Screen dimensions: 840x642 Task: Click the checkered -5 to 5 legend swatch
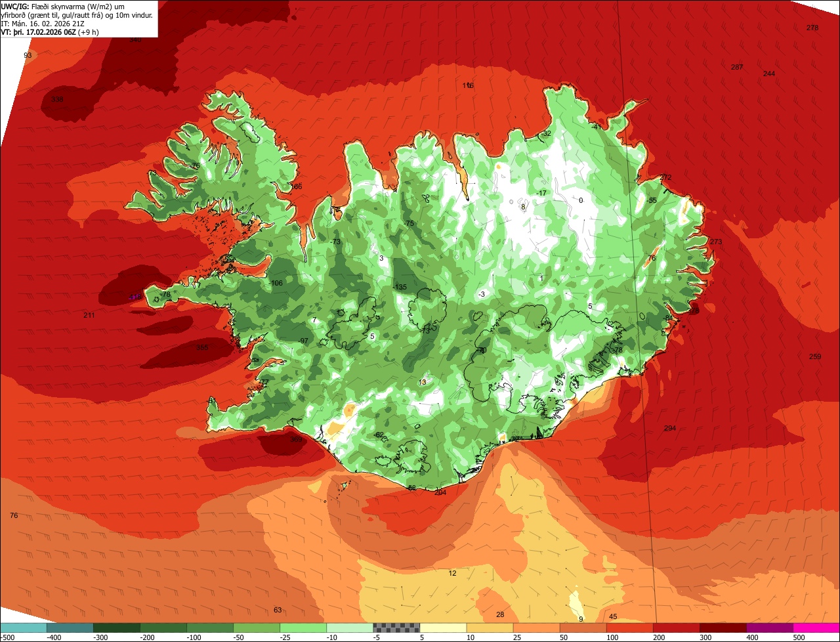[x=396, y=628]
